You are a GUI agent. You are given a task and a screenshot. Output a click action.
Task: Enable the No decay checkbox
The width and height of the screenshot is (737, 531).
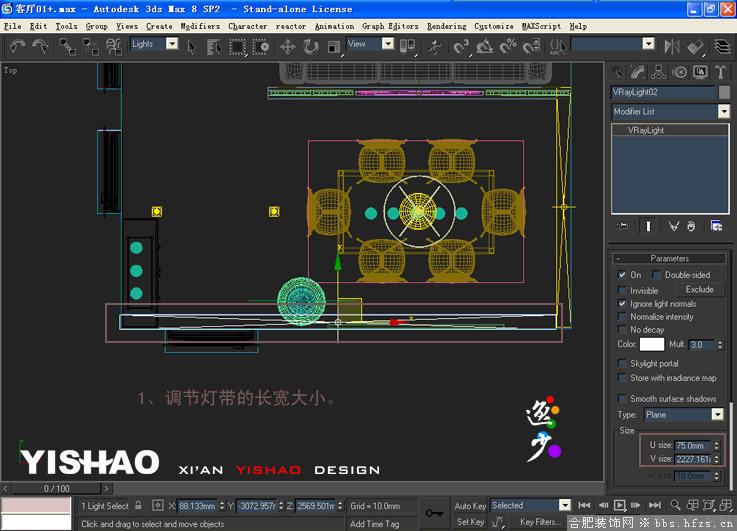click(x=622, y=330)
